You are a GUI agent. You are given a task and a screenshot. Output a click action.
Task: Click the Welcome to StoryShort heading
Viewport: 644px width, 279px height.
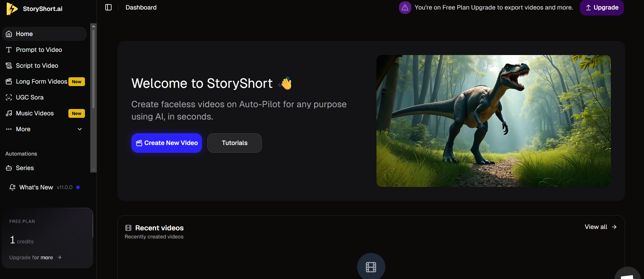pyautogui.click(x=202, y=83)
